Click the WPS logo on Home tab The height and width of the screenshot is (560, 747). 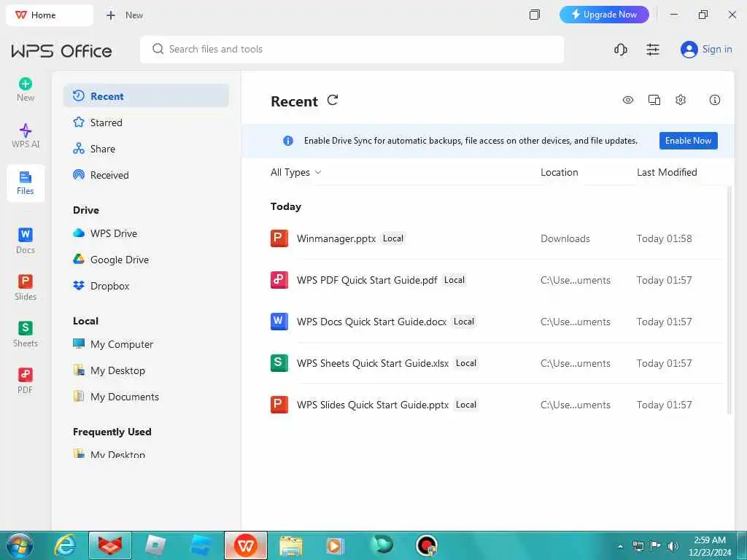[x=21, y=15]
